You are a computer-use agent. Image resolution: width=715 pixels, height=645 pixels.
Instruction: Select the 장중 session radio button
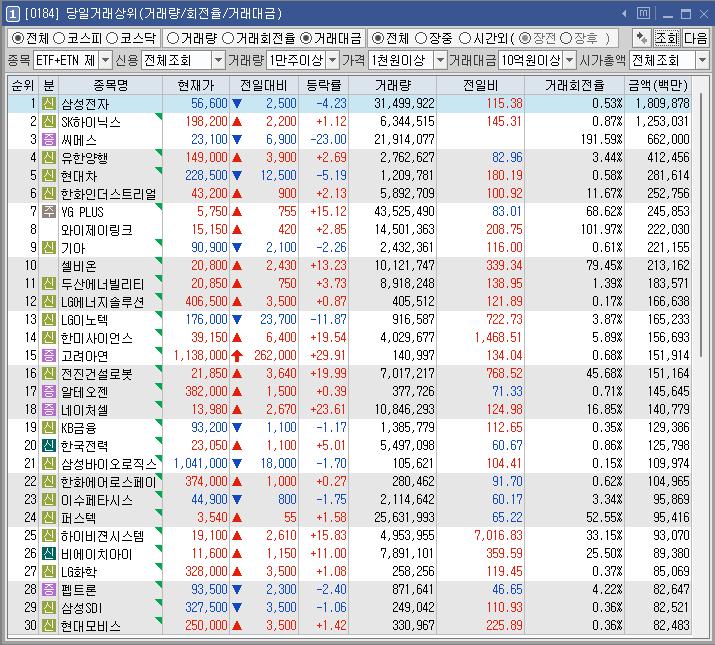pyautogui.click(x=421, y=38)
